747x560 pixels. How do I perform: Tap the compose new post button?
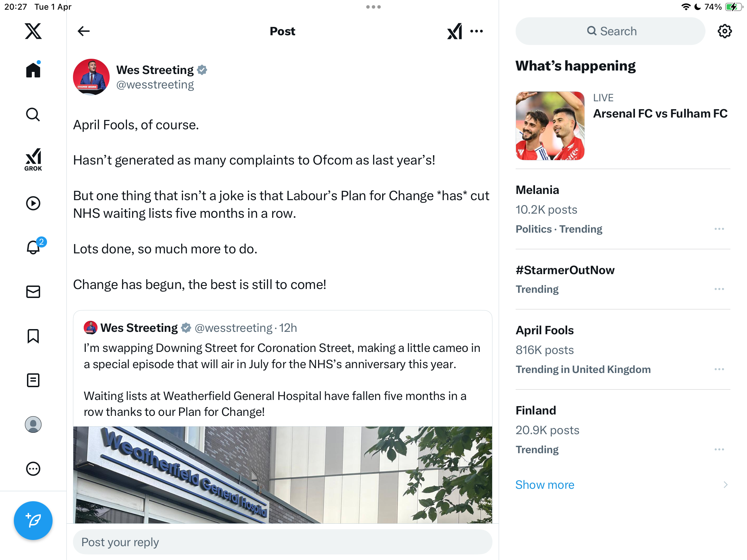click(x=33, y=521)
